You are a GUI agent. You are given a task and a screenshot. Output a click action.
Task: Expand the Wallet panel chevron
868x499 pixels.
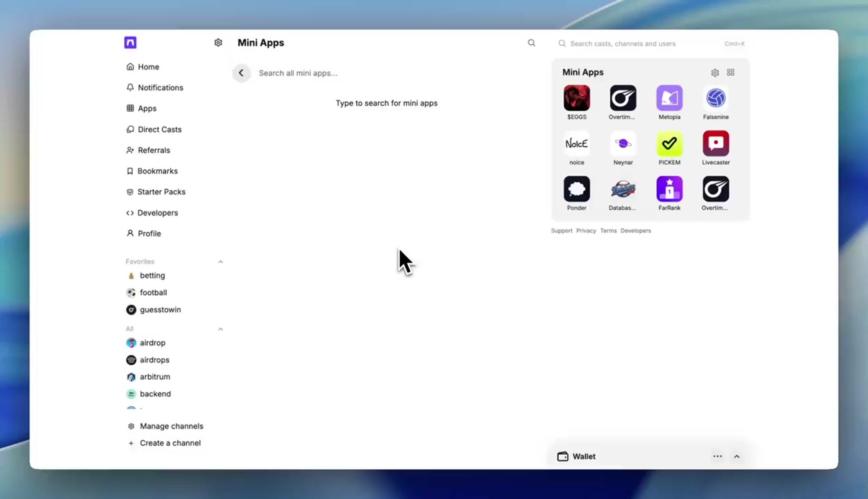tap(736, 457)
